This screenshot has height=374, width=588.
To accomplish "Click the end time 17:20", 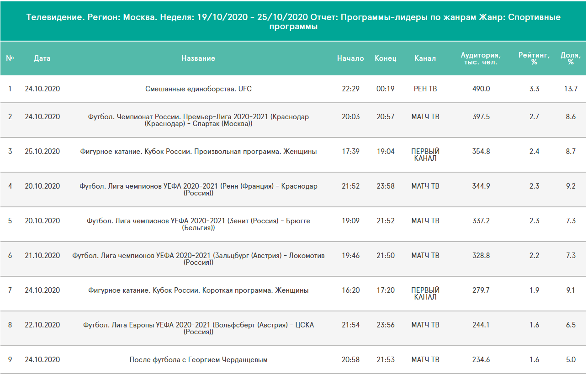I will [x=386, y=290].
